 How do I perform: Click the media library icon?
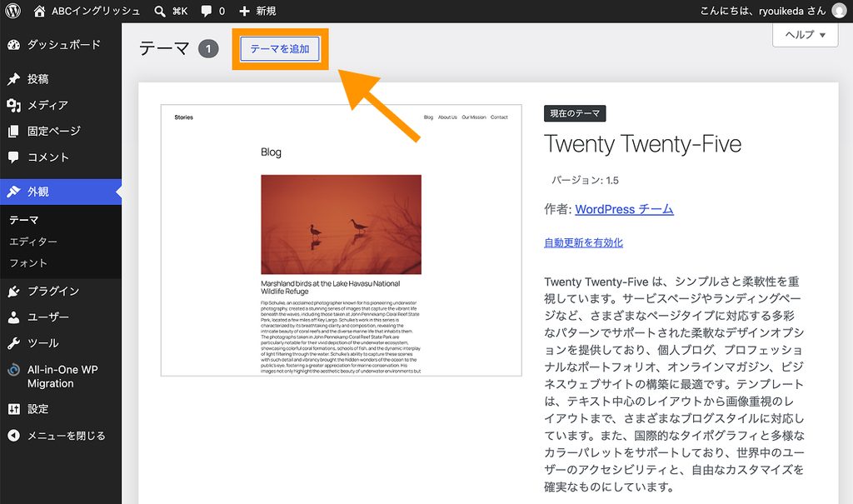(x=13, y=105)
